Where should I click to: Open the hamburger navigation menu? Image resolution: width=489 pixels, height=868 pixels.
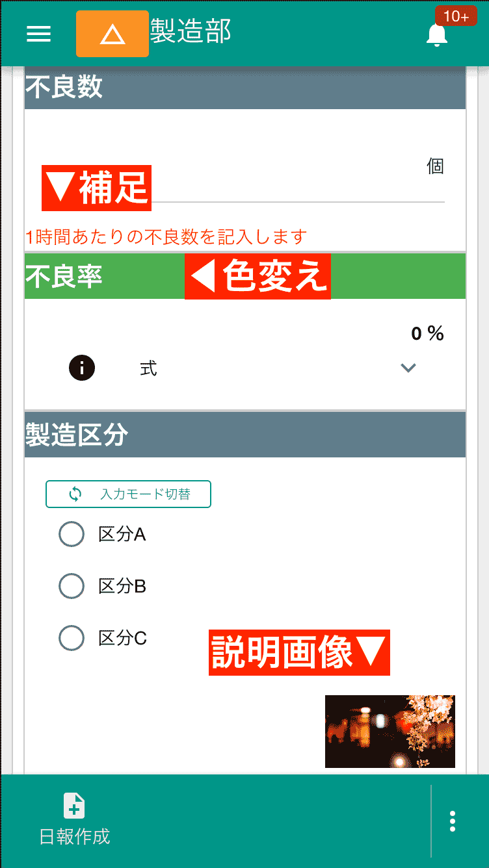(38, 34)
